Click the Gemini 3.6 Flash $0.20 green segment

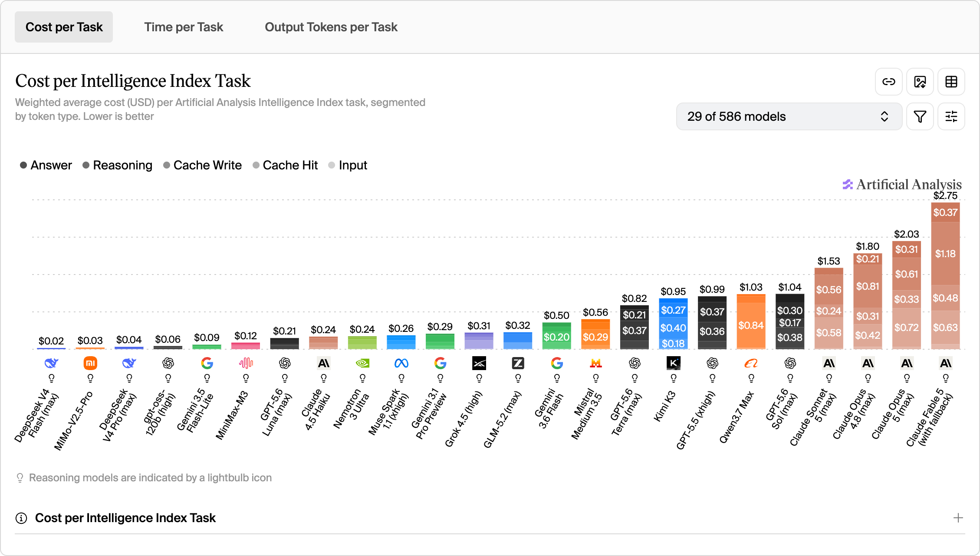pyautogui.click(x=557, y=337)
